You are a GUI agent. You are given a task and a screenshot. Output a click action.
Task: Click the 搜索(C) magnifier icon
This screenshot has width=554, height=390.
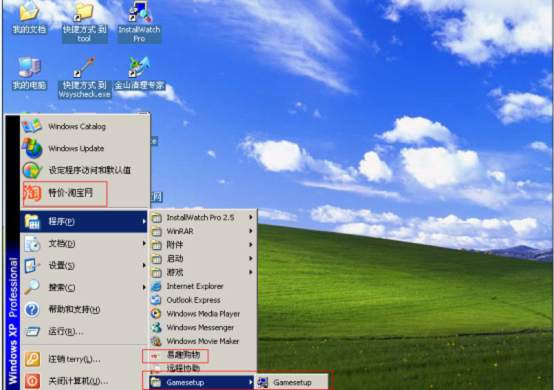pos(32,287)
